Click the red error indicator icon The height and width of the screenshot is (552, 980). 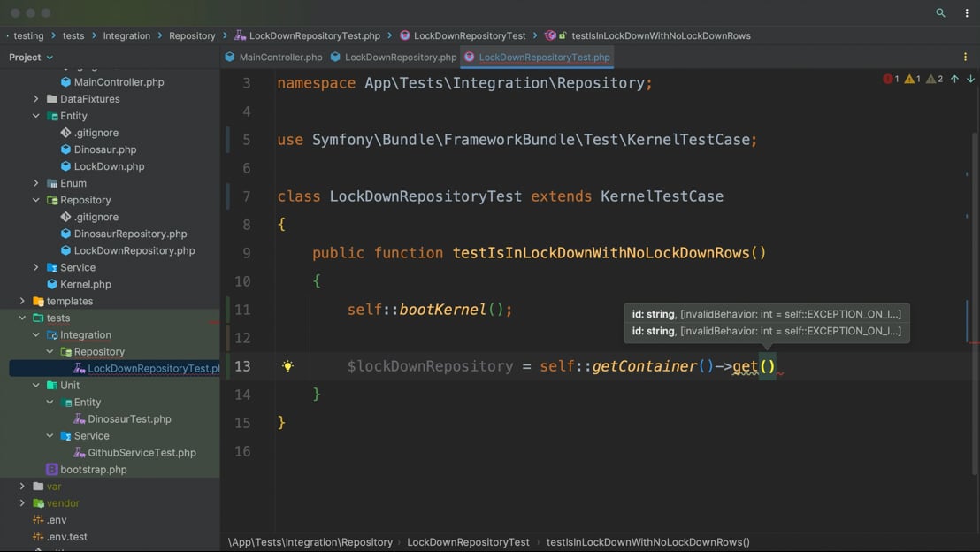[x=888, y=80]
